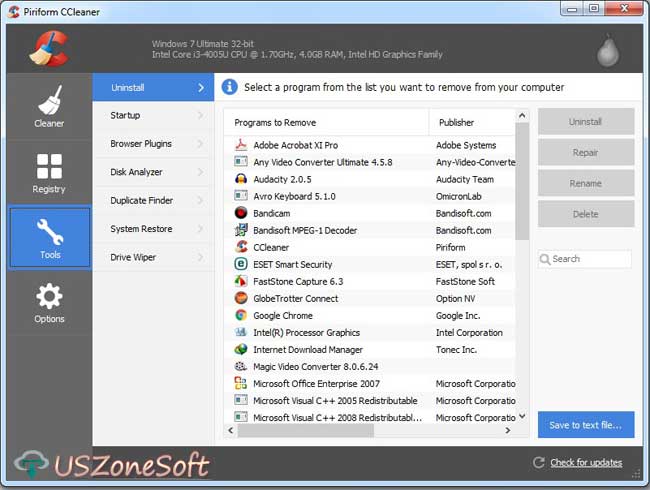Click the Intel Processor Graphics icon
Image resolution: width=650 pixels, height=490 pixels.
point(241,332)
